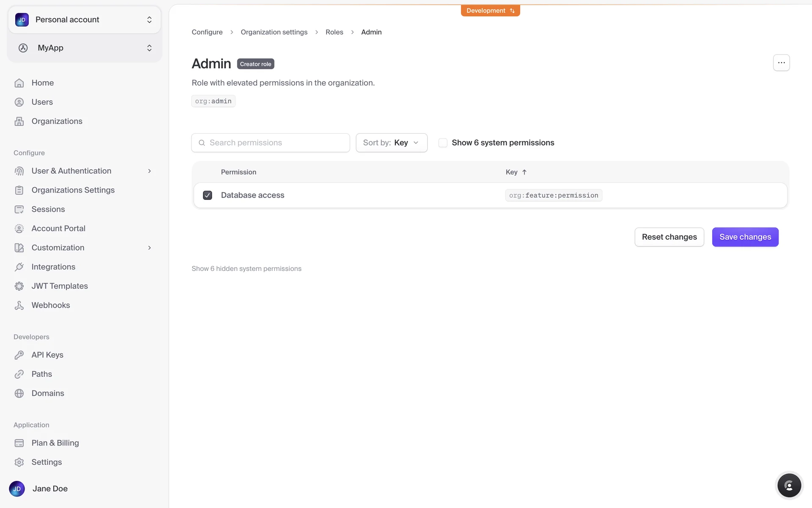The width and height of the screenshot is (812, 508).
Task: Open the three-dot more options menu
Action: point(781,63)
